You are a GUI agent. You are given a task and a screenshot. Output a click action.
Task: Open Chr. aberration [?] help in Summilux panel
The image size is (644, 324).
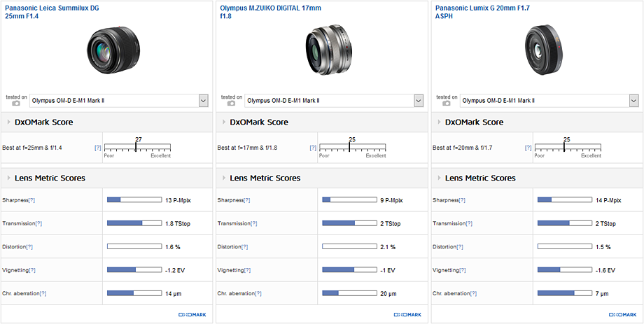tap(43, 294)
